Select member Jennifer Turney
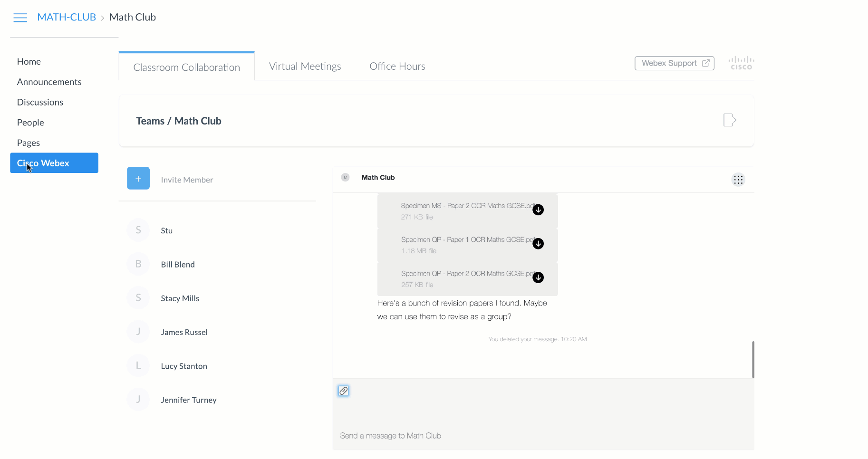 click(188, 400)
